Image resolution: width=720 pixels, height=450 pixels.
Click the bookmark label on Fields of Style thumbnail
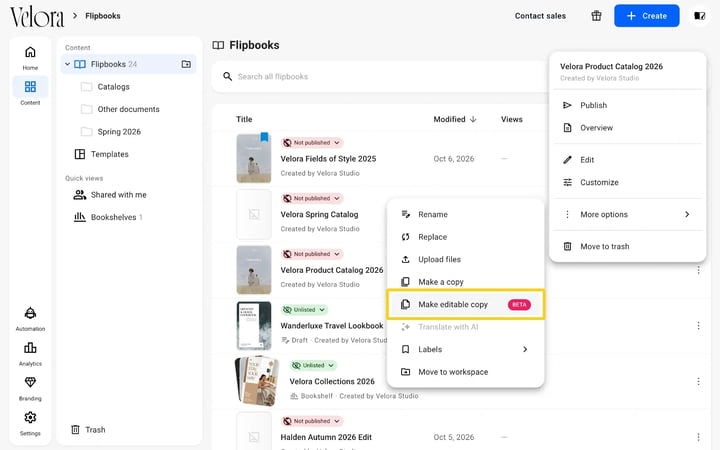(x=264, y=137)
